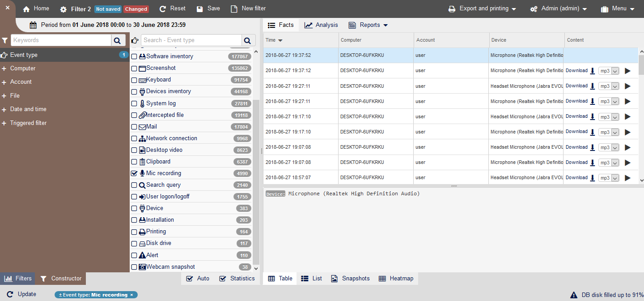Click the Menu briefcase icon
The width and height of the screenshot is (644, 301).
coord(605,9)
